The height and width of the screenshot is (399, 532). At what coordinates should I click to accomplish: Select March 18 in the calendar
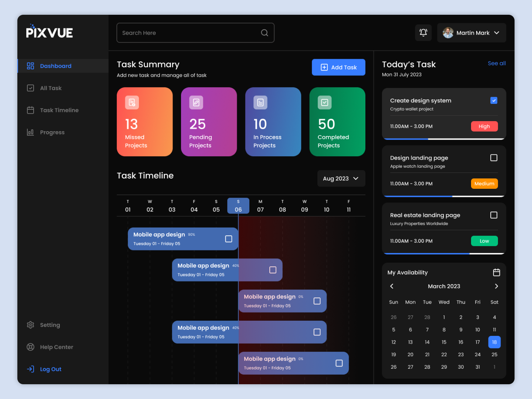494,342
